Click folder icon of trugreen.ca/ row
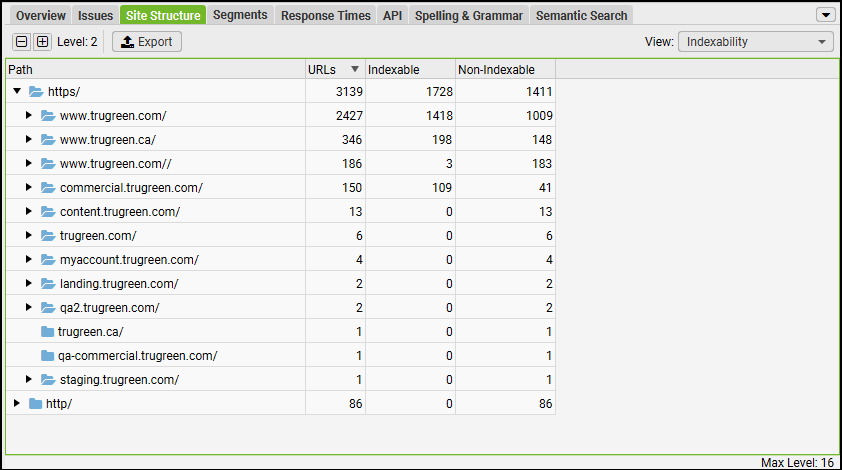Viewport: 842px width, 470px height. click(x=47, y=331)
